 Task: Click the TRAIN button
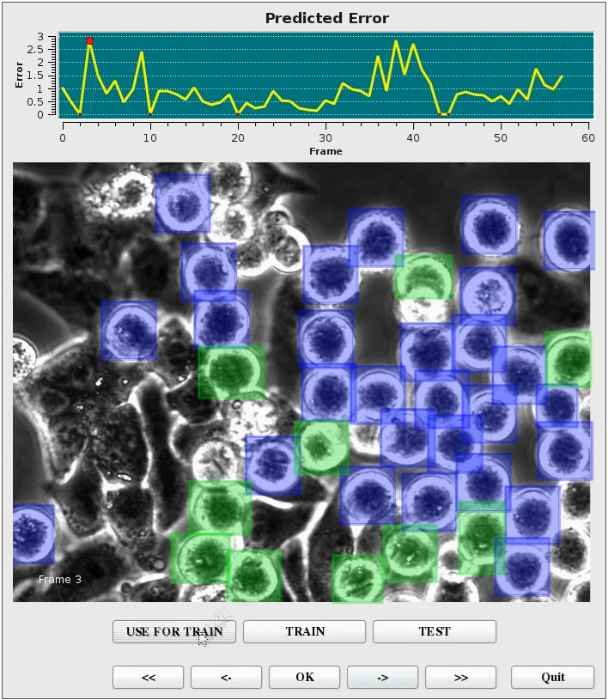tap(305, 631)
